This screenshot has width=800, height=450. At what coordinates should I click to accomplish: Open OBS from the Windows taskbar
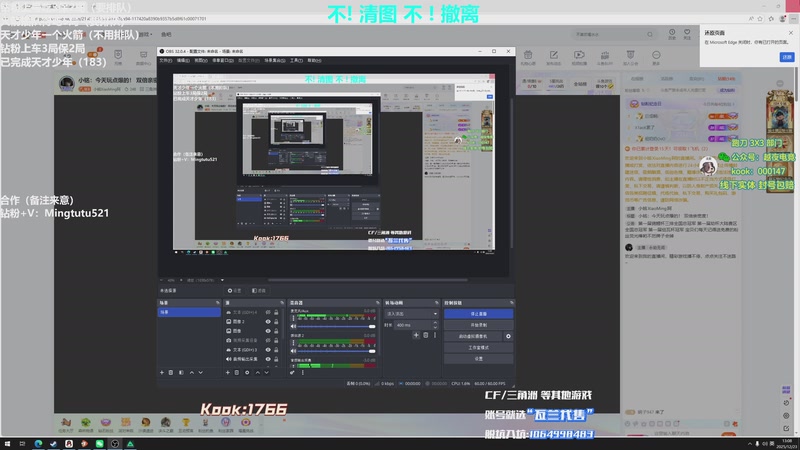[115, 444]
